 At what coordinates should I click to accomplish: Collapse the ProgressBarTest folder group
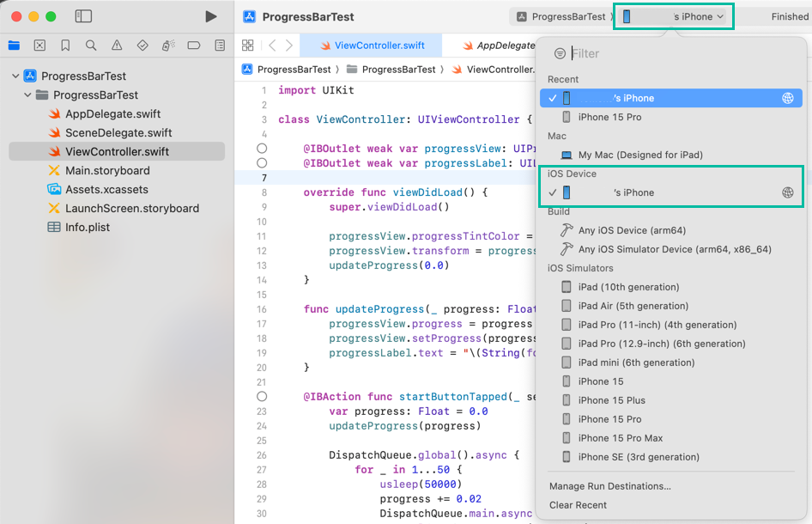pyautogui.click(x=27, y=94)
